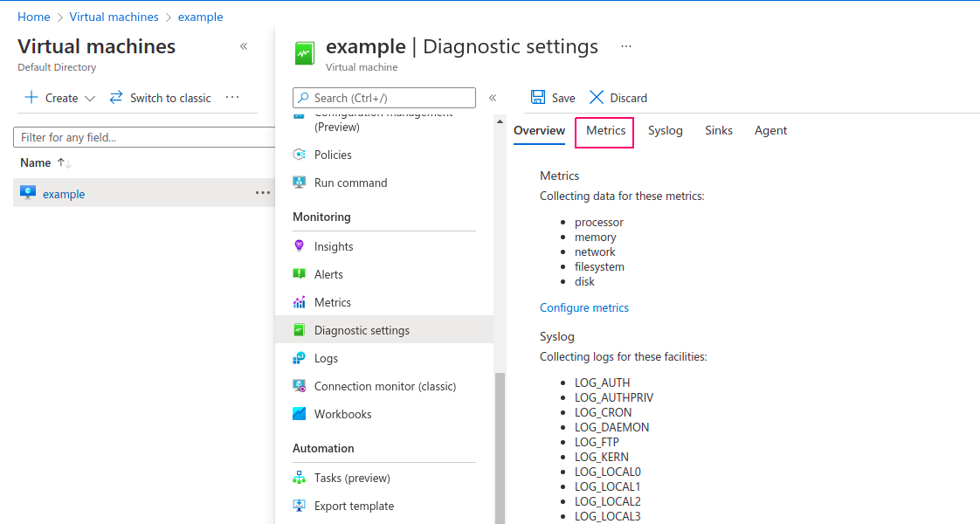Open ellipsis menu beside Diagnostic settings title
This screenshot has height=524, width=980.
point(626,46)
